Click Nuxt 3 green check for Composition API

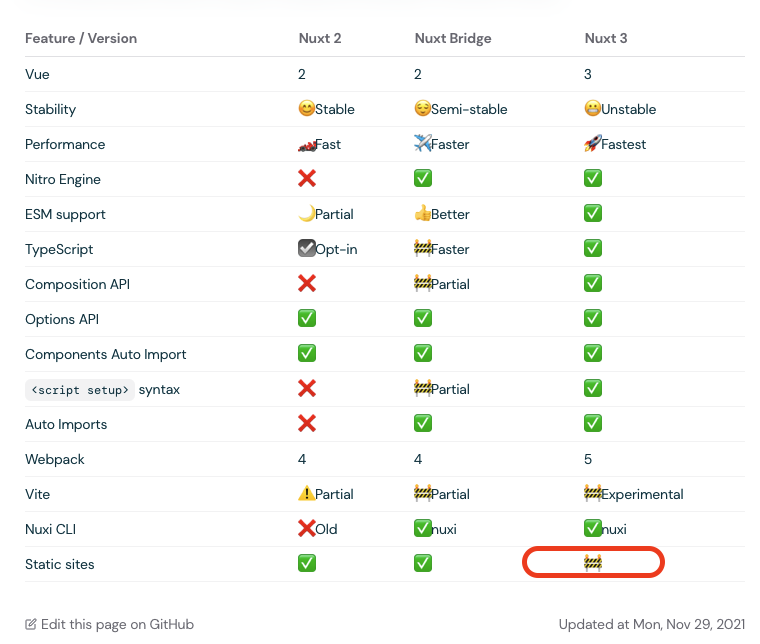[x=593, y=284]
